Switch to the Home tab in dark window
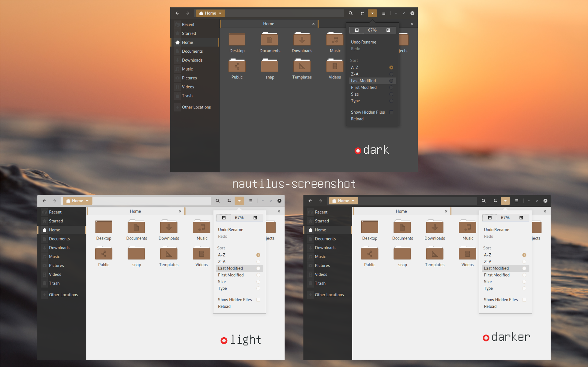588x367 pixels. tap(269, 24)
